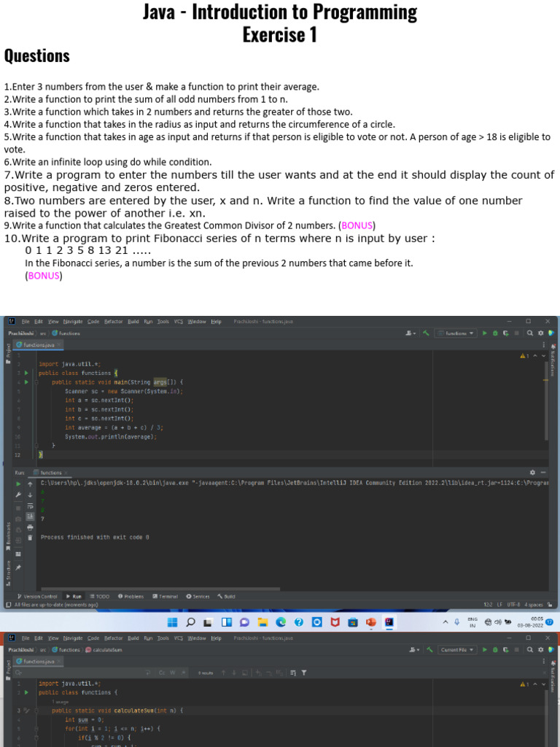Click caret position '12:2' in status bar

click(x=488, y=605)
